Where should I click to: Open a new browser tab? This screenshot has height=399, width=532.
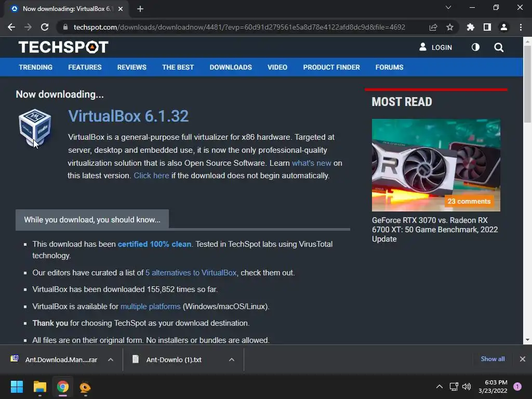140,9
